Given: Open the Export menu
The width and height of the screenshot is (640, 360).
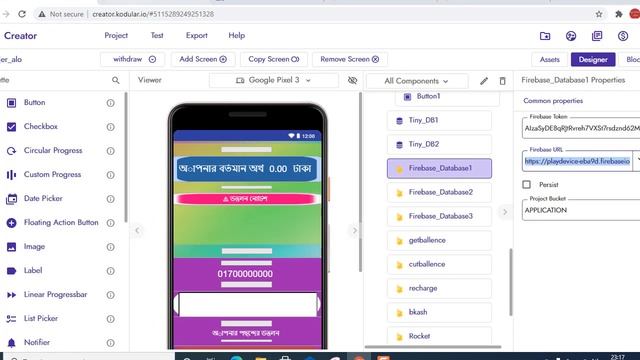Looking at the screenshot, I should [197, 36].
